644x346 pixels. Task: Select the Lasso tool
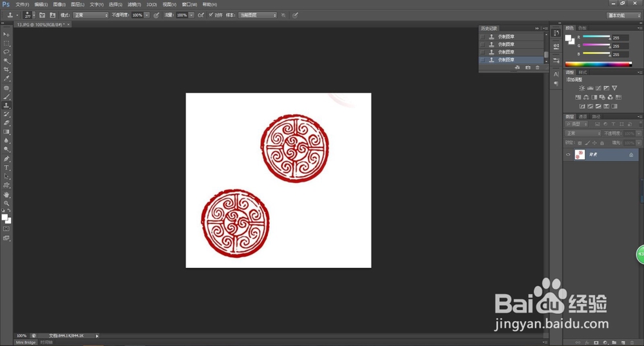[6, 52]
